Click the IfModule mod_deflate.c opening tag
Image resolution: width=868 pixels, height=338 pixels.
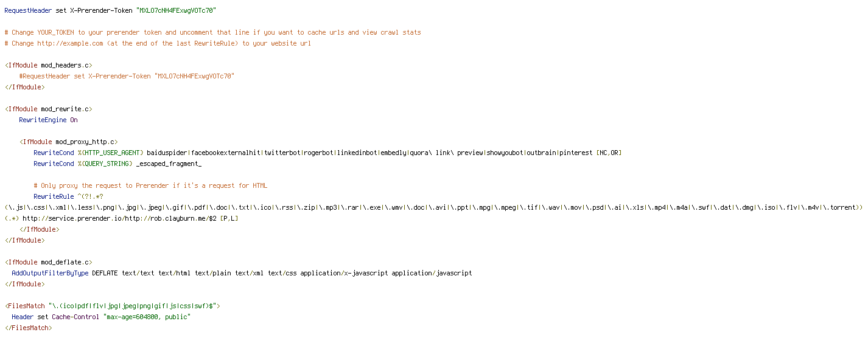pyautogui.click(x=48, y=262)
